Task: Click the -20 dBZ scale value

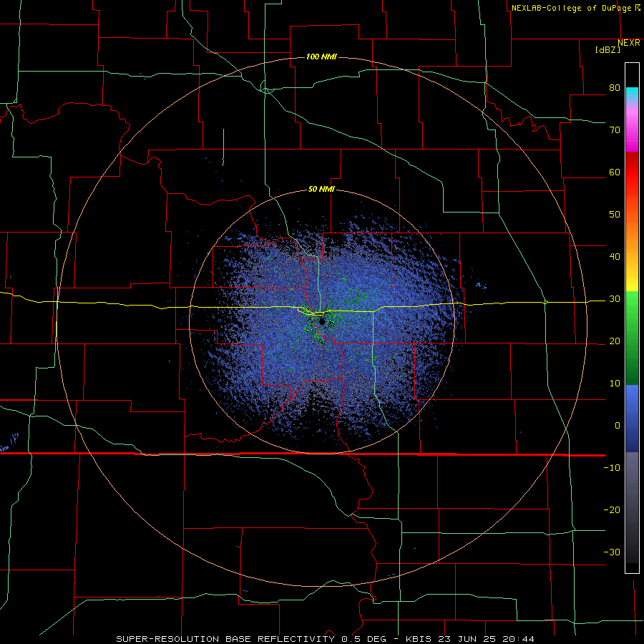Action: [x=612, y=510]
